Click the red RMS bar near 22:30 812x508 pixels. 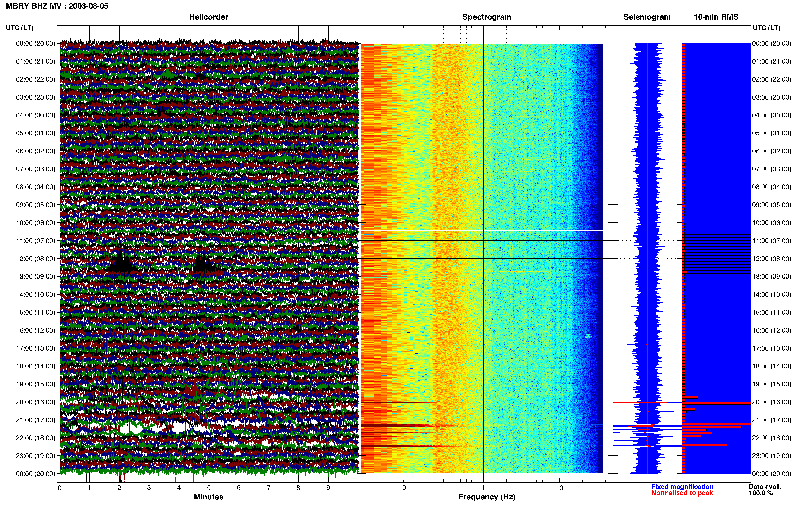[705, 445]
